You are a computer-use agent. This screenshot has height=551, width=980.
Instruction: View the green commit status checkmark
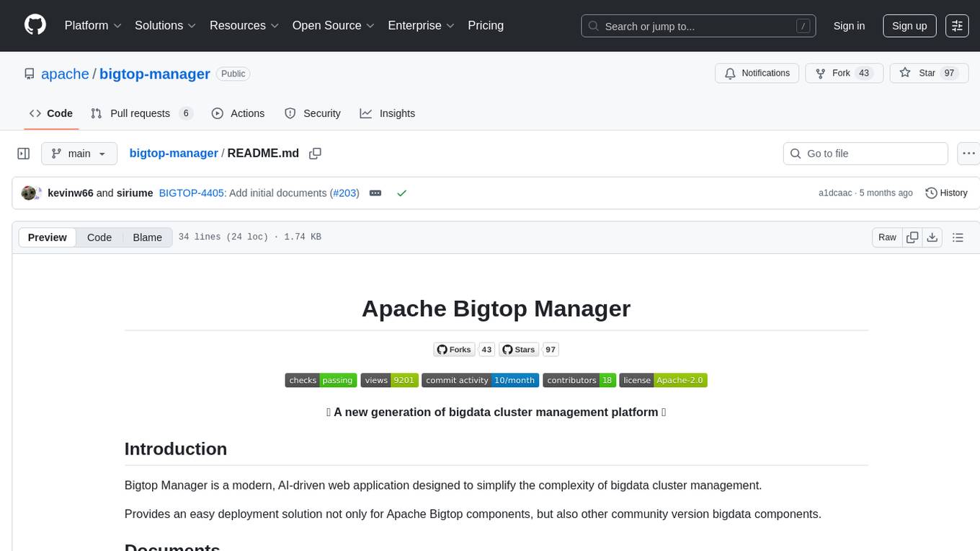(401, 193)
